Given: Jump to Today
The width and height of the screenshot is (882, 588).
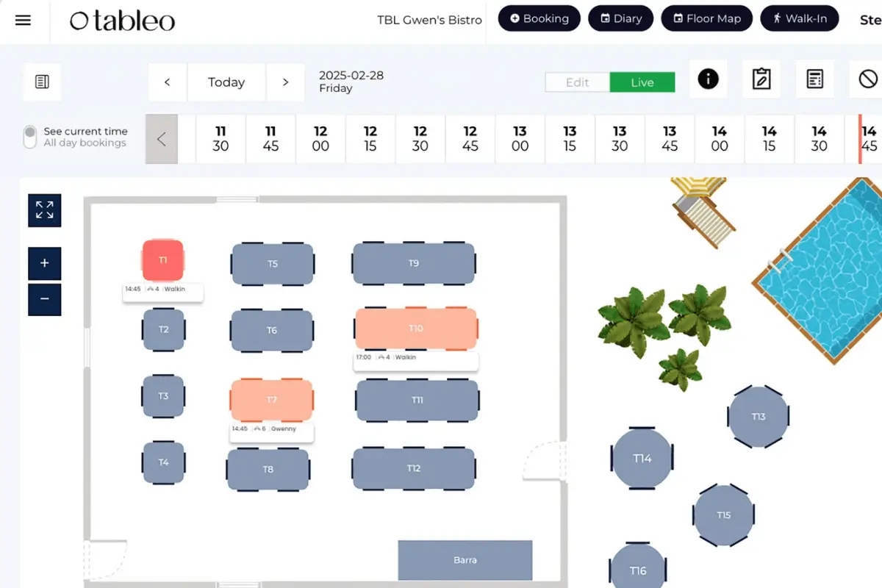Looking at the screenshot, I should point(226,82).
